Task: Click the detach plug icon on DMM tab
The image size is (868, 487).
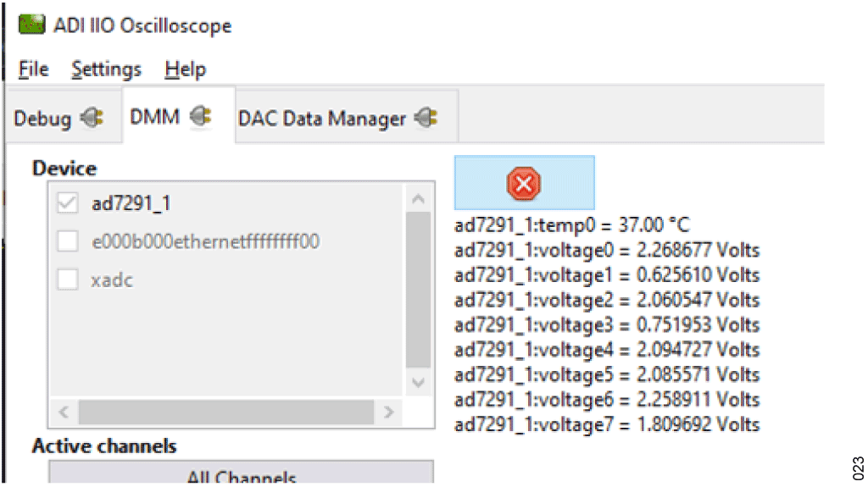Action: [200, 116]
